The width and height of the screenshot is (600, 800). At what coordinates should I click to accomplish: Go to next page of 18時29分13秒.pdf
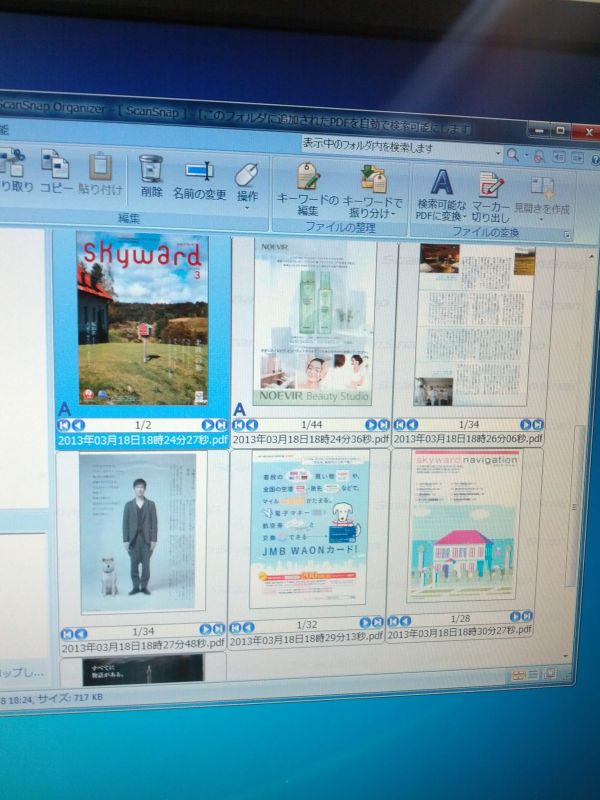click(365, 622)
